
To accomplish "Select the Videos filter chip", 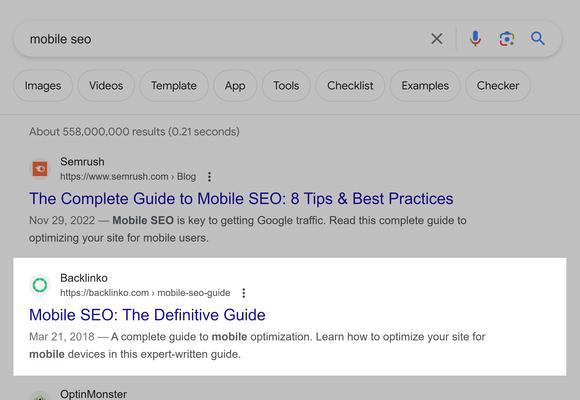I will [x=106, y=85].
